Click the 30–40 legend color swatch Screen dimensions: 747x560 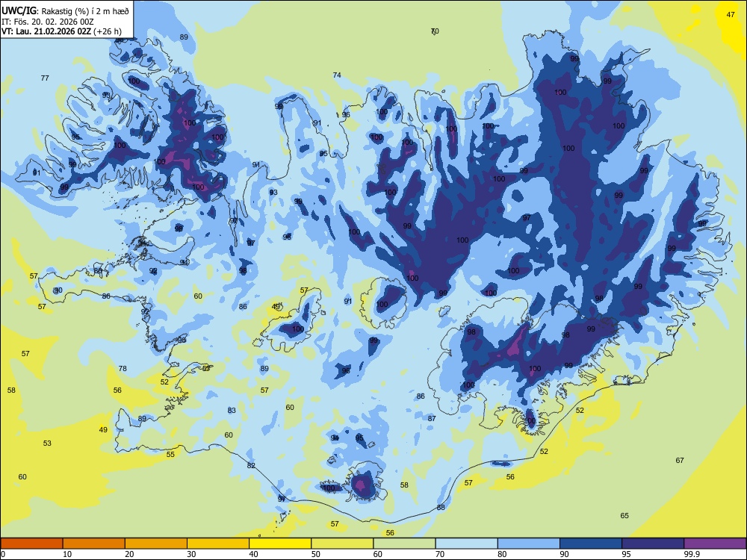click(218, 544)
